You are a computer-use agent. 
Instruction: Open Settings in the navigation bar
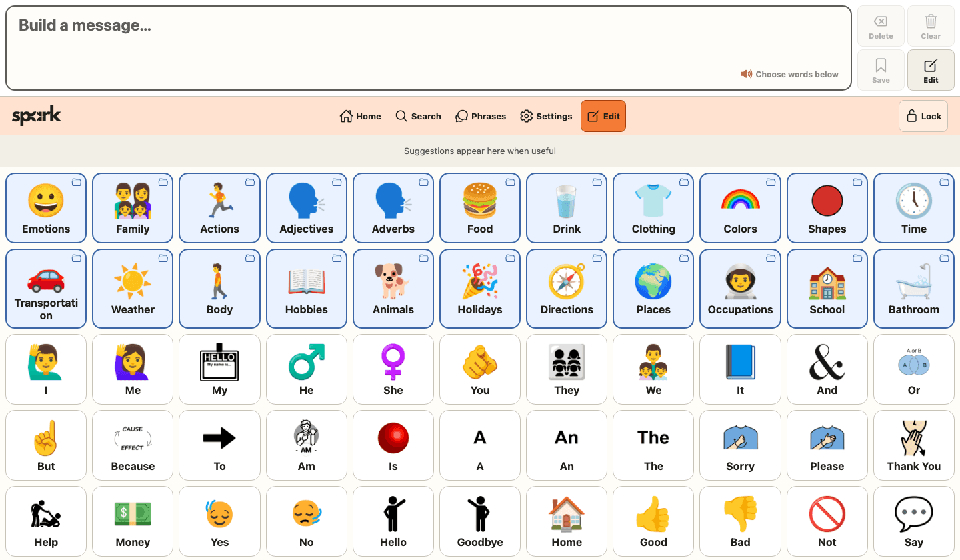[546, 116]
